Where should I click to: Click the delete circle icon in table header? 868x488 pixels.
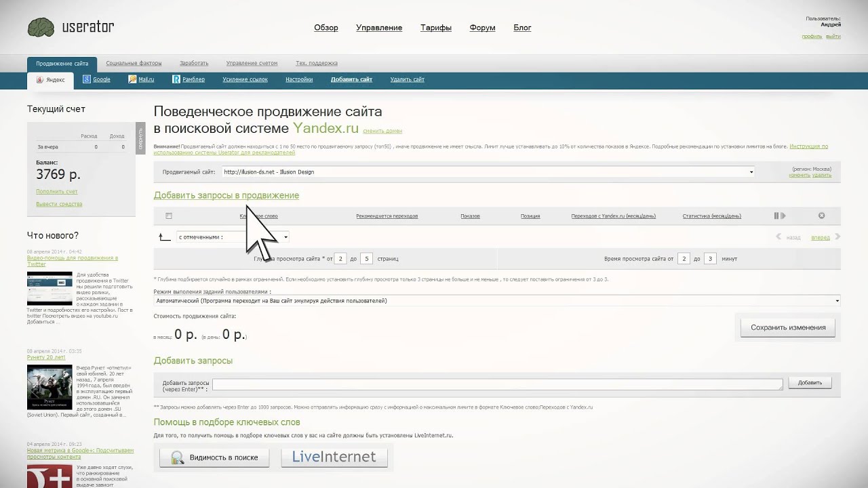pyautogui.click(x=821, y=216)
